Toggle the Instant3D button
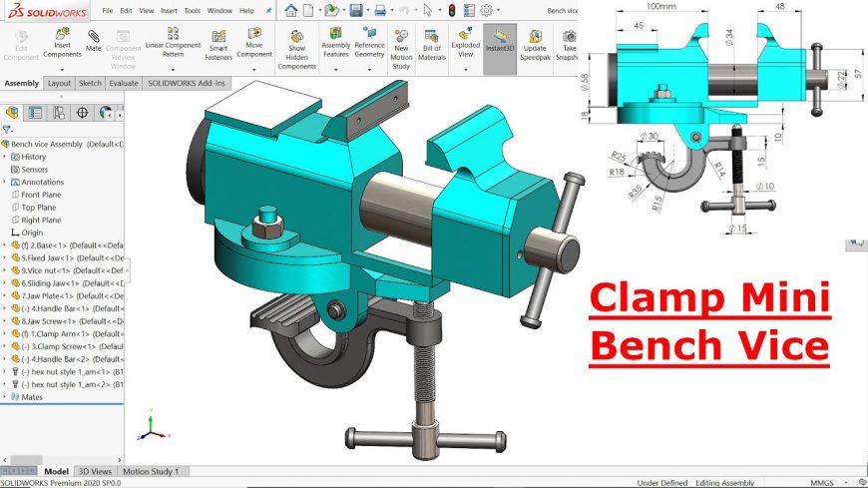Viewport: 868px width, 488px height. pos(500,42)
